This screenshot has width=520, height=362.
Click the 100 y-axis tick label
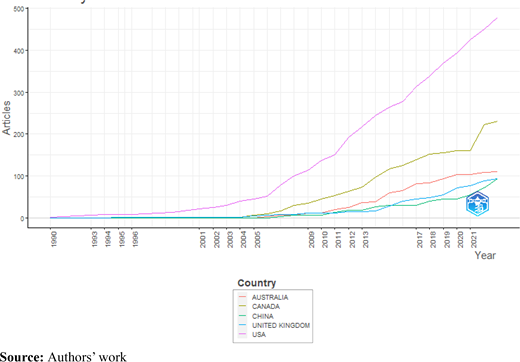pos(19,176)
